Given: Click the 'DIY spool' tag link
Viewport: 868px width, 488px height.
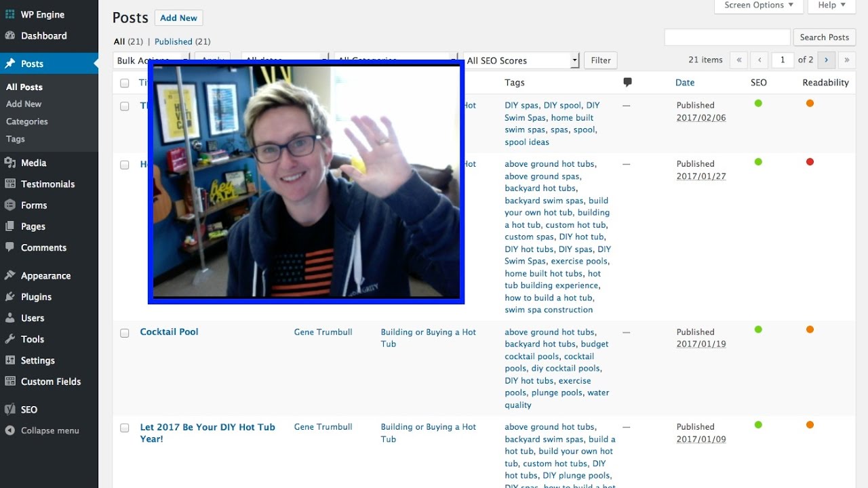Looking at the screenshot, I should point(562,105).
